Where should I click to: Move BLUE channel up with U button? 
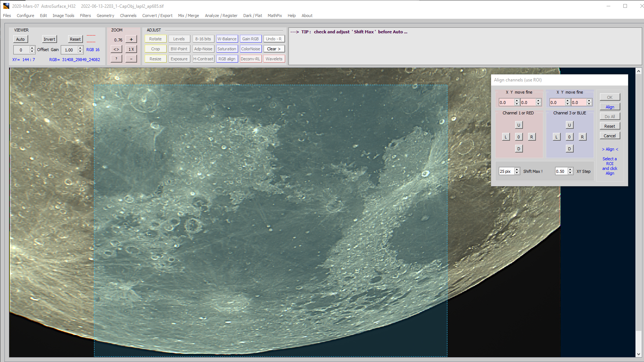coord(570,125)
